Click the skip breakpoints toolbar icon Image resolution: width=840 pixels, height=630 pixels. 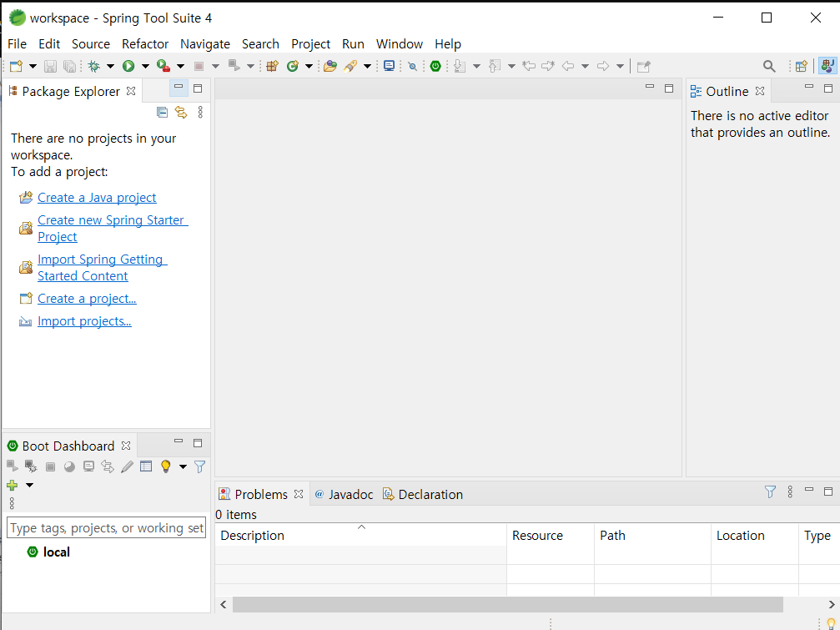tap(413, 66)
